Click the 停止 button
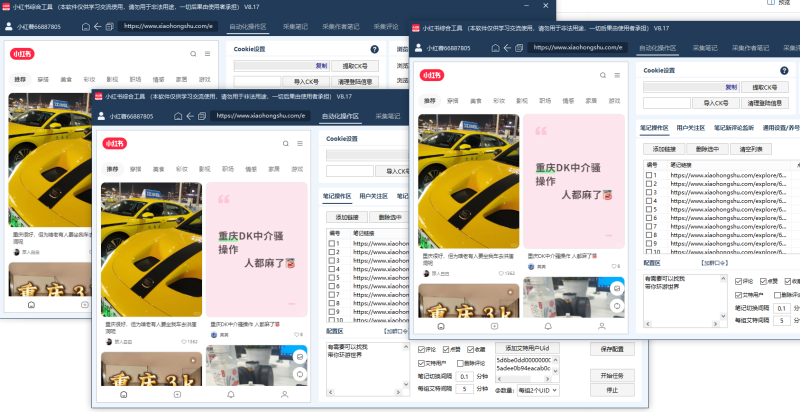Viewport: 800px width, 412px height. point(612,390)
